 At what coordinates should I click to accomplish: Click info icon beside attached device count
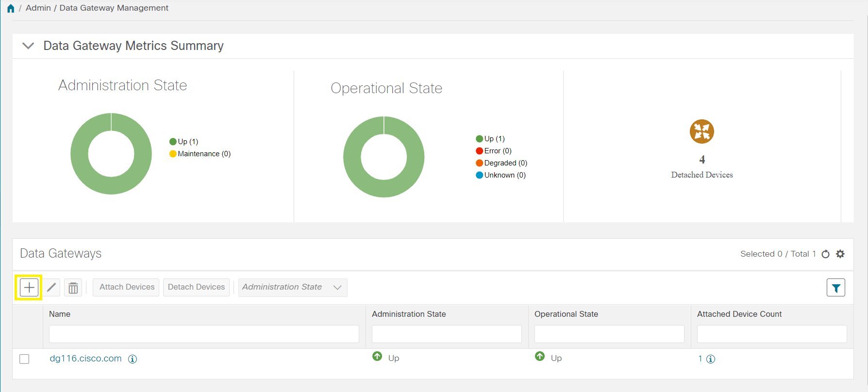tap(711, 359)
